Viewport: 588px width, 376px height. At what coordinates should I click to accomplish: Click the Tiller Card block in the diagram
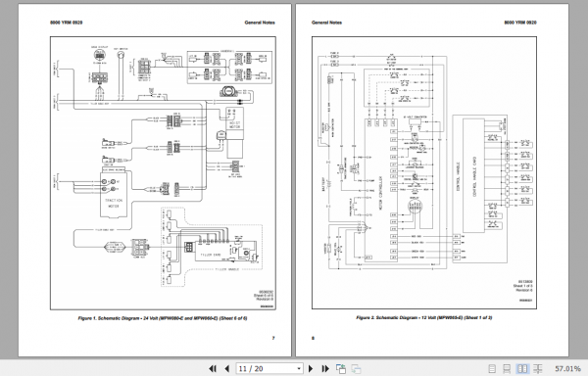[x=225, y=252]
